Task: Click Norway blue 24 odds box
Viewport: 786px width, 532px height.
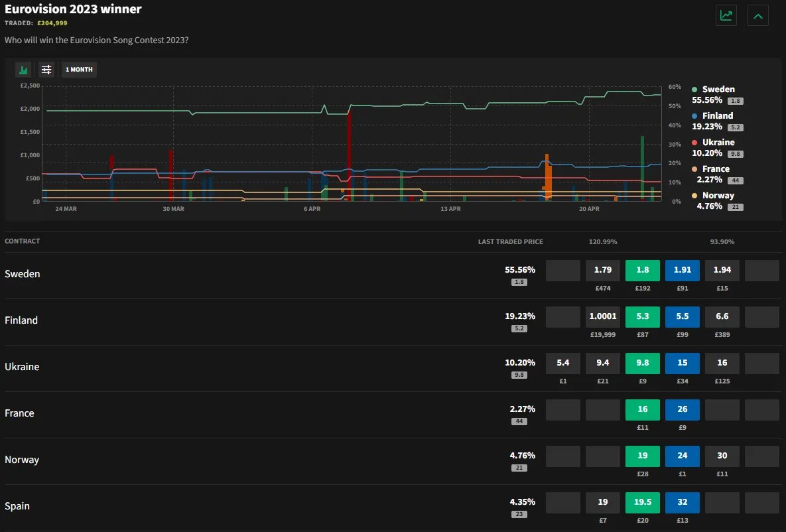Action: (682, 456)
